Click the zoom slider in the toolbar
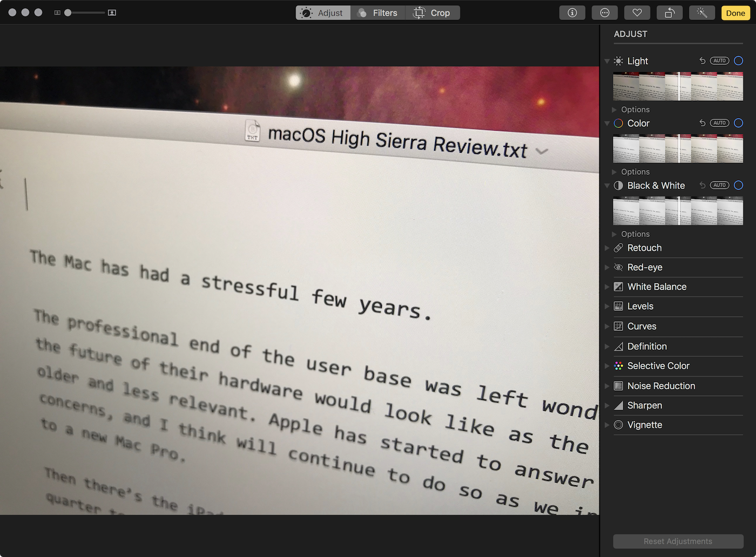This screenshot has height=557, width=756. point(84,12)
